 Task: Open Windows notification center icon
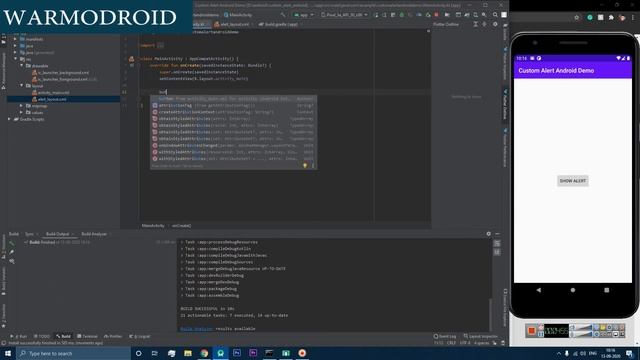pos(629,353)
